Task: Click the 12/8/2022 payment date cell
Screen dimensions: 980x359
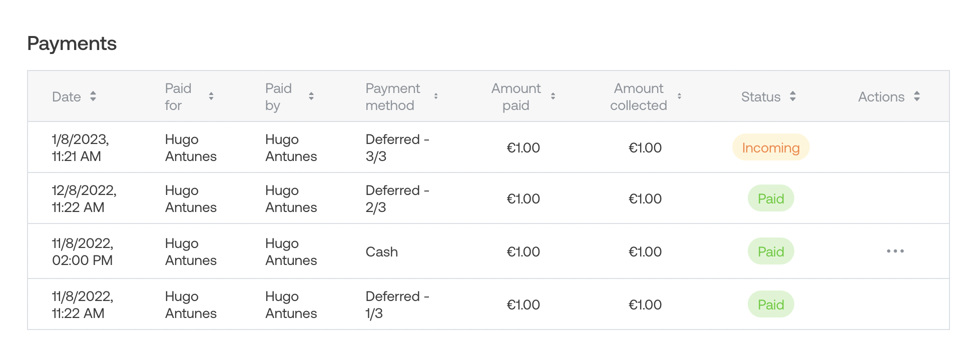Action: point(84,198)
